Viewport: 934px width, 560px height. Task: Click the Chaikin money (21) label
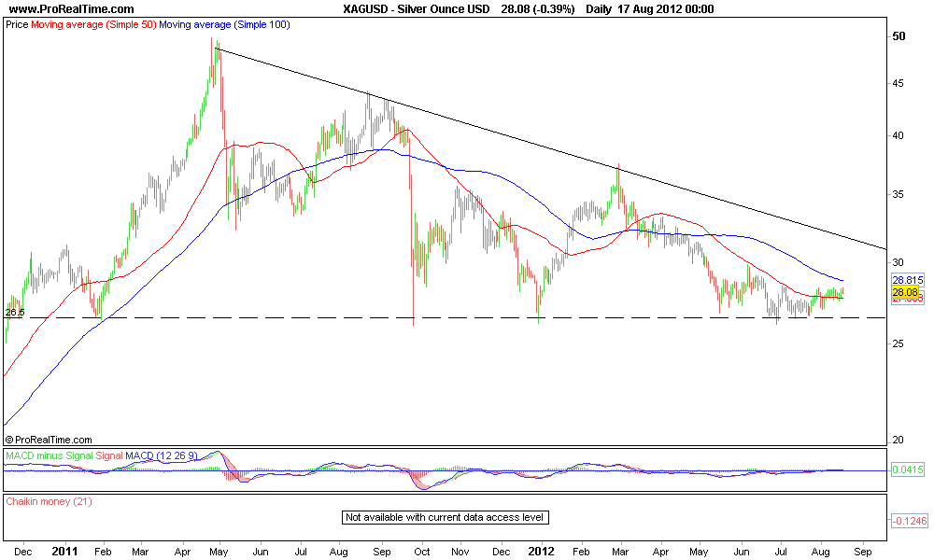(49, 502)
